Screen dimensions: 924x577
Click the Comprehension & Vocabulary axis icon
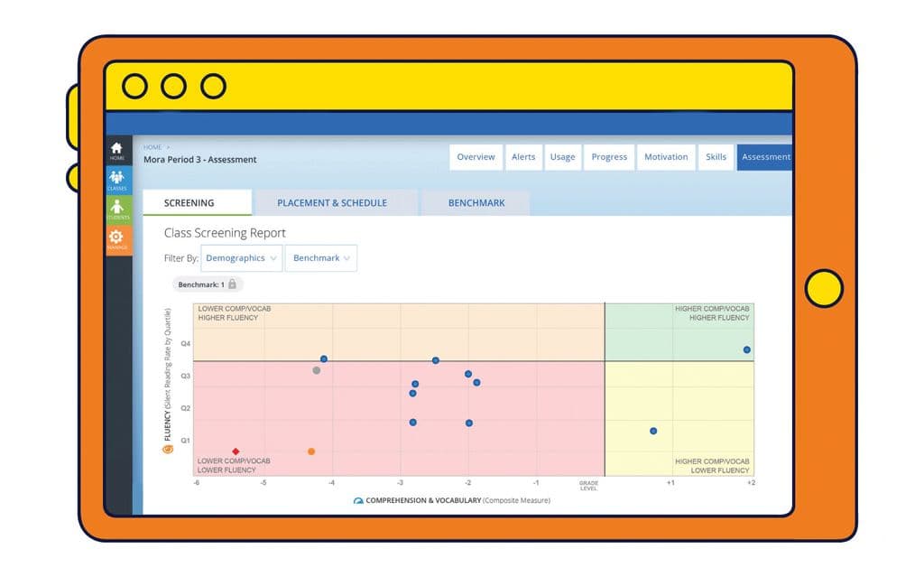[358, 501]
